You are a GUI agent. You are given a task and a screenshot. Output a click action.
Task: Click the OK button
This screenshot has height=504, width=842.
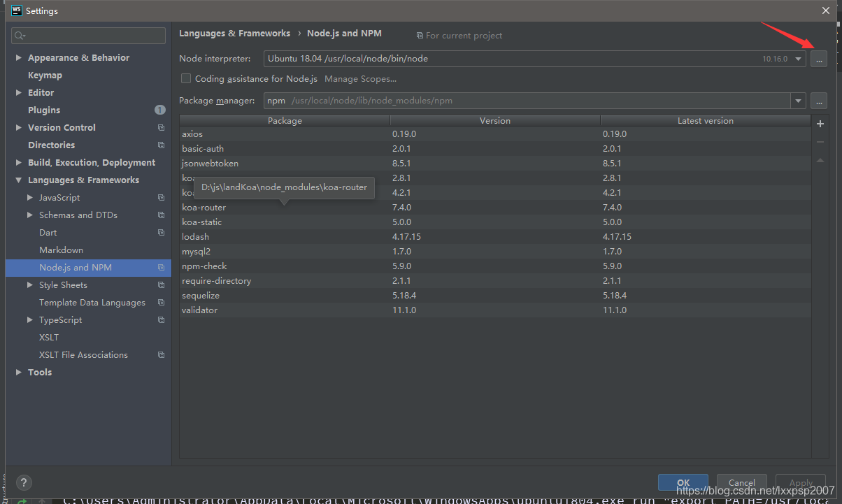(x=683, y=482)
